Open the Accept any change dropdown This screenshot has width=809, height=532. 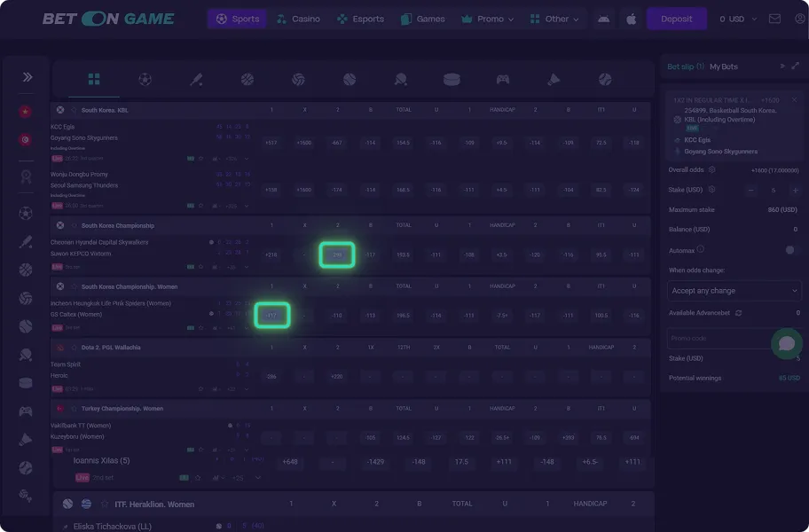point(734,291)
